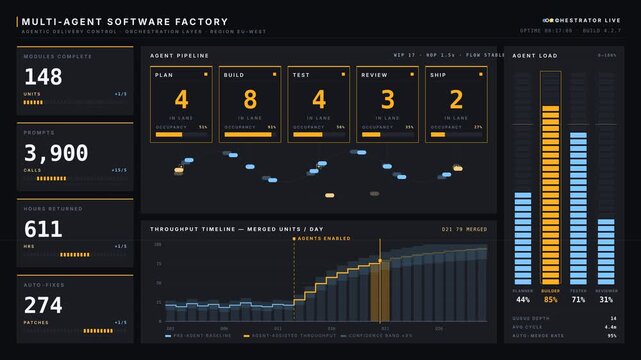Click the SHIP occupancy progress bar
641x360 pixels.
point(457,134)
